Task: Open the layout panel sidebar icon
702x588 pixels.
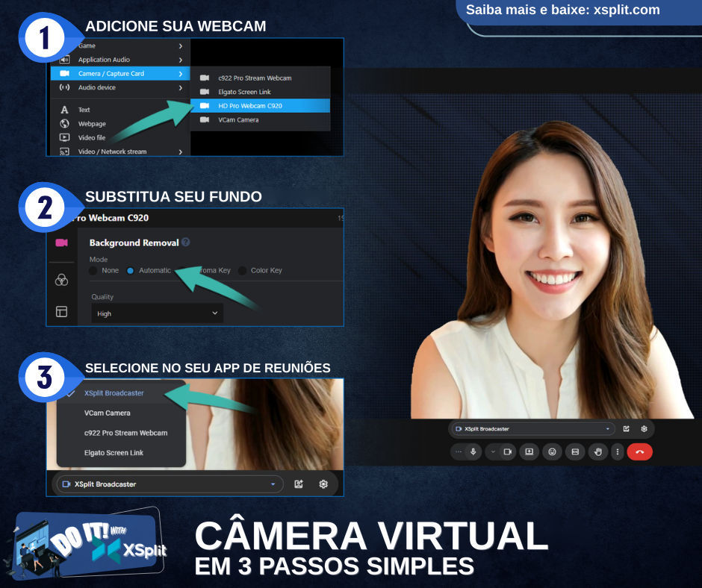Action: tap(61, 311)
